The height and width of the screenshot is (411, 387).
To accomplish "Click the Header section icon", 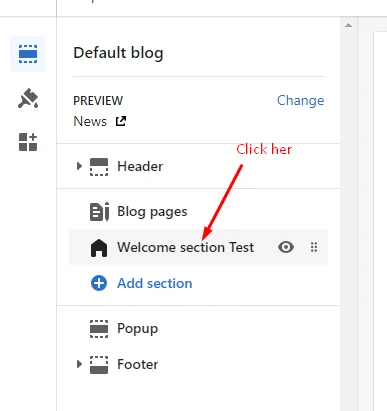I will point(99,167).
